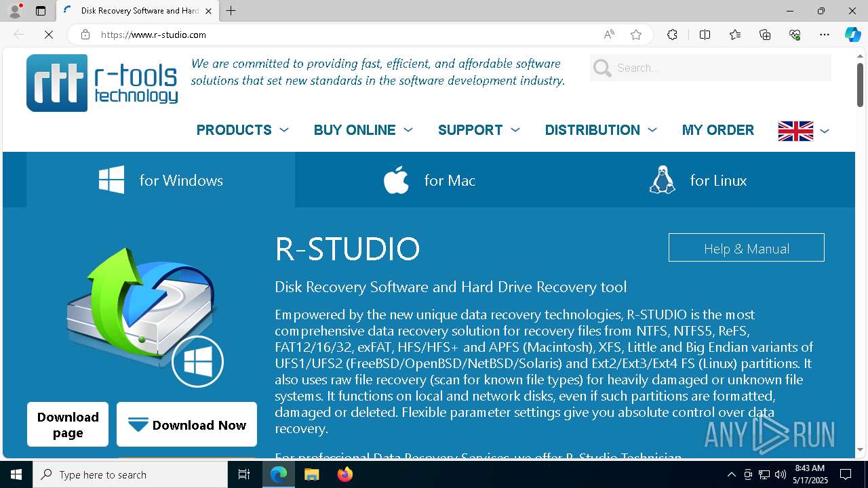Open the volume control icon

(x=781, y=474)
